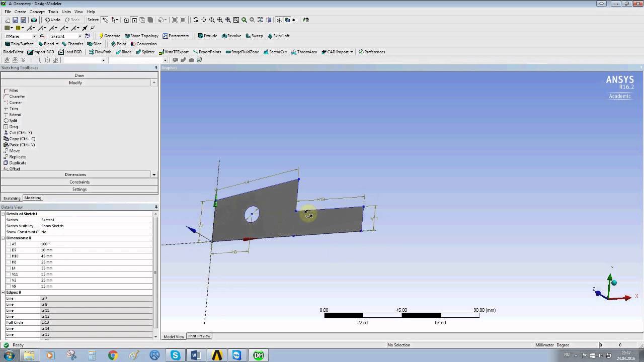This screenshot has width=644, height=362.
Task: Check the A5 dimension checkbox
Action: point(8,244)
